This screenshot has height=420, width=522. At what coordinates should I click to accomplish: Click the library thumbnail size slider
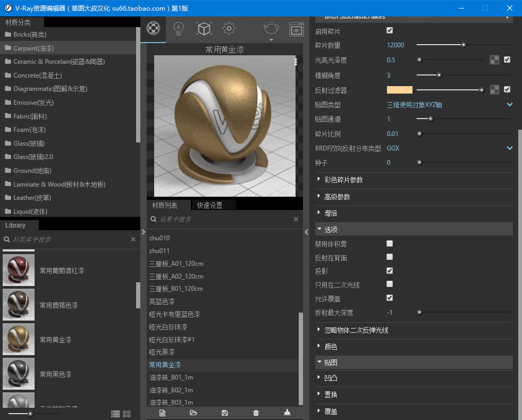[35, 414]
